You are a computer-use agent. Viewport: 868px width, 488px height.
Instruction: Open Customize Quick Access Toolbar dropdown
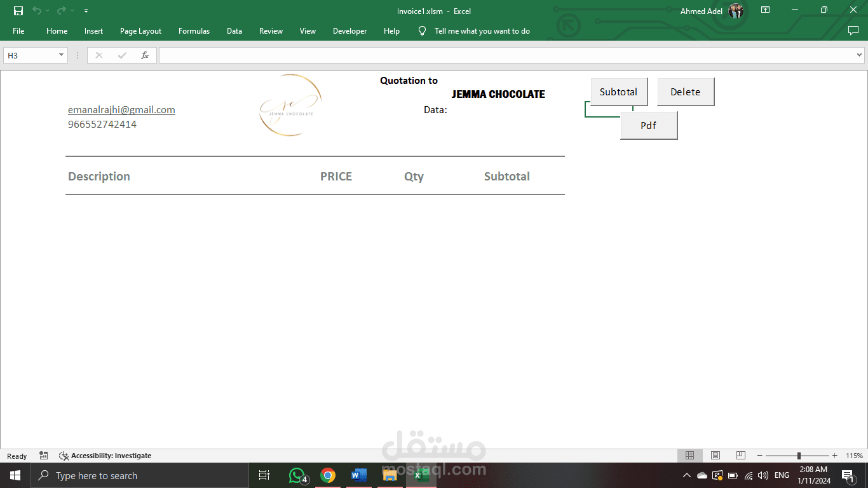coord(86,11)
